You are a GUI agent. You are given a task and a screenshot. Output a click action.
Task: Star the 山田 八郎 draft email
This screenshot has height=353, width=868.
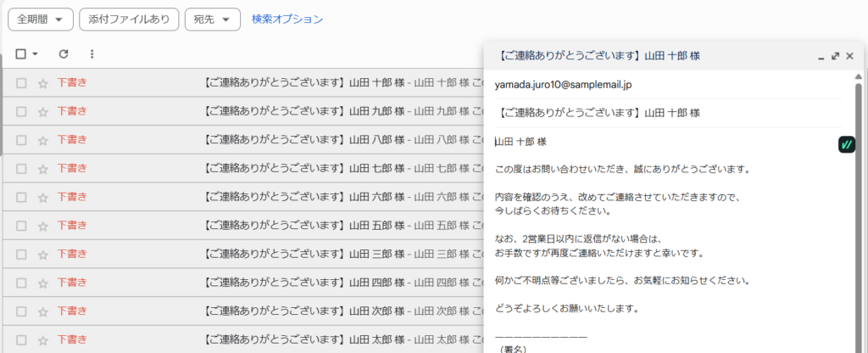point(43,140)
